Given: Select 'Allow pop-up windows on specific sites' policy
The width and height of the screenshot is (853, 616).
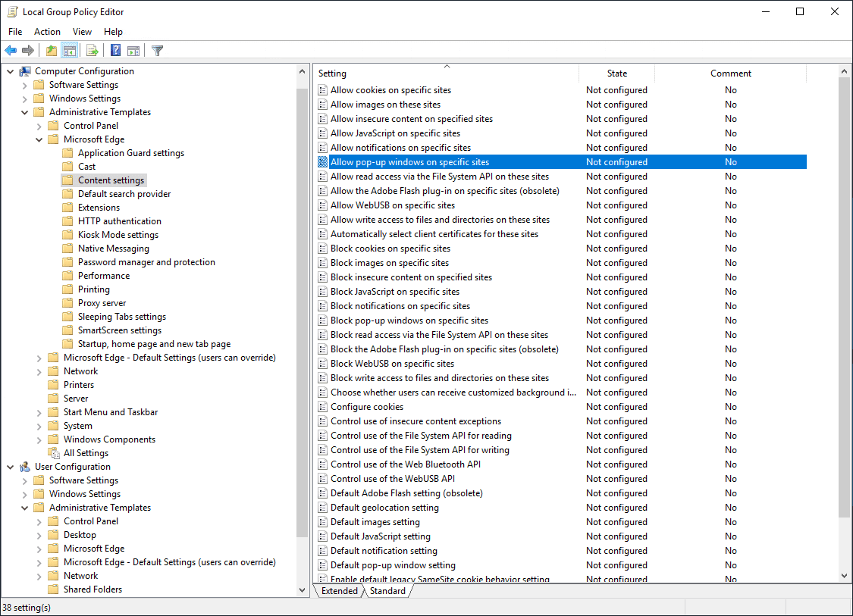Looking at the screenshot, I should pyautogui.click(x=561, y=162).
